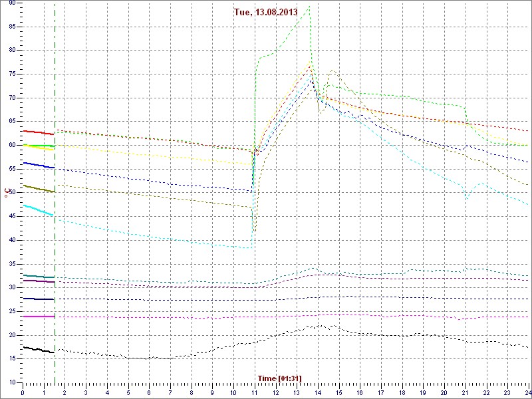
Task: Select the solid navy curve segment near 28°C
Action: pyautogui.click(x=39, y=299)
